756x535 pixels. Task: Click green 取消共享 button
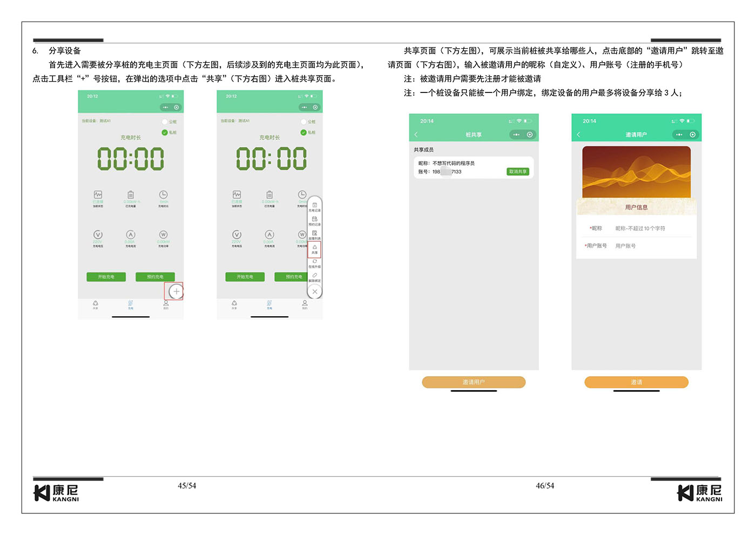518,172
